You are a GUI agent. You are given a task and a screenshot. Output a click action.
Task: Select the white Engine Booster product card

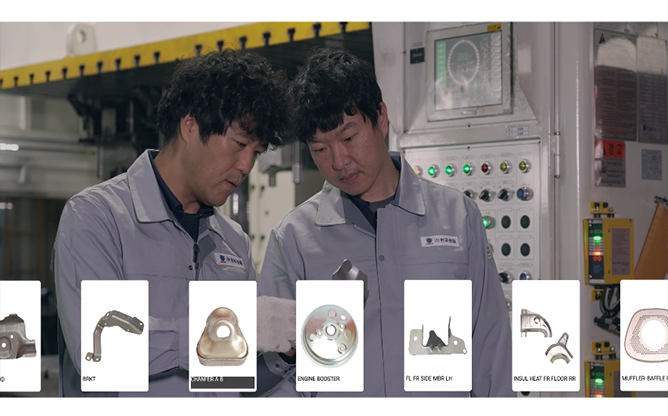click(x=330, y=336)
